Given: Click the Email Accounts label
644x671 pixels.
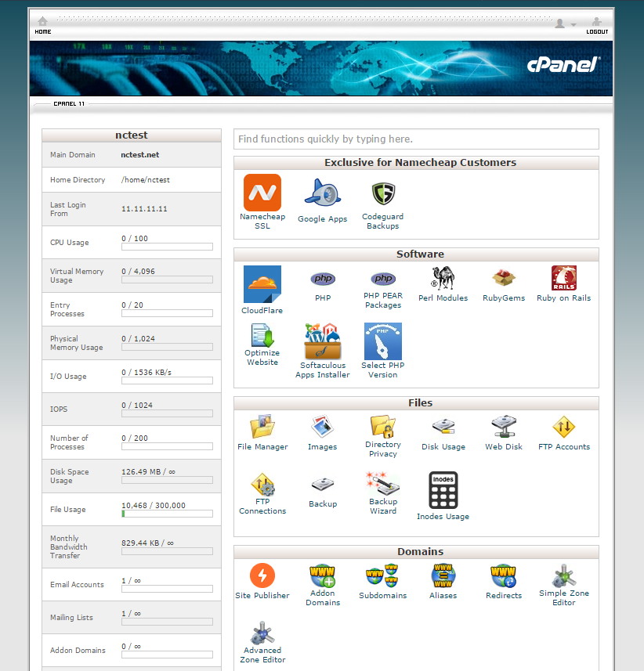Looking at the screenshot, I should pyautogui.click(x=77, y=585).
